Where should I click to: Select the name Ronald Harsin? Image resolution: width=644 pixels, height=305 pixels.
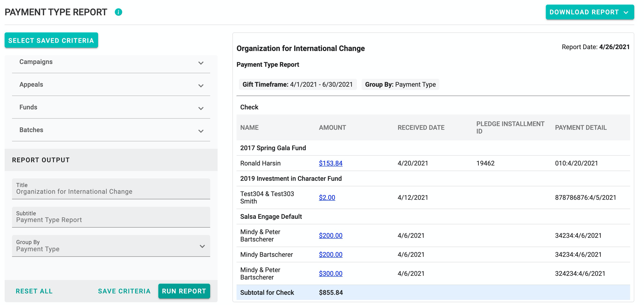point(260,163)
